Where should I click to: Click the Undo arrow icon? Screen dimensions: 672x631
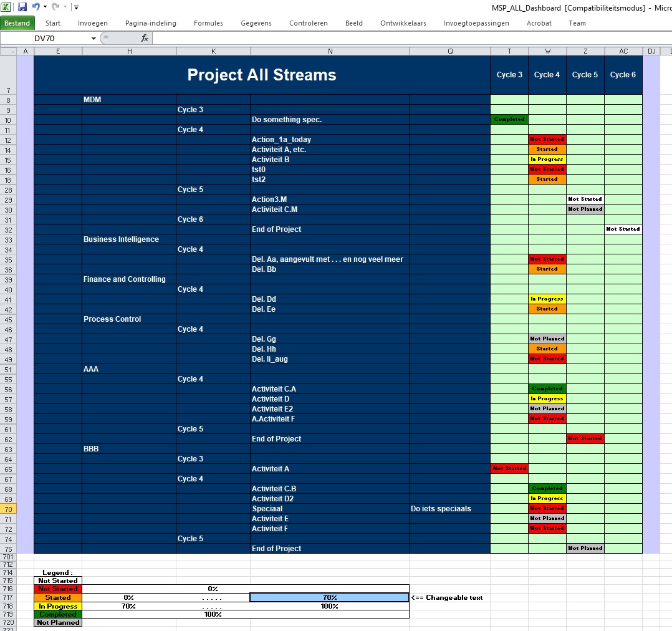36,7
